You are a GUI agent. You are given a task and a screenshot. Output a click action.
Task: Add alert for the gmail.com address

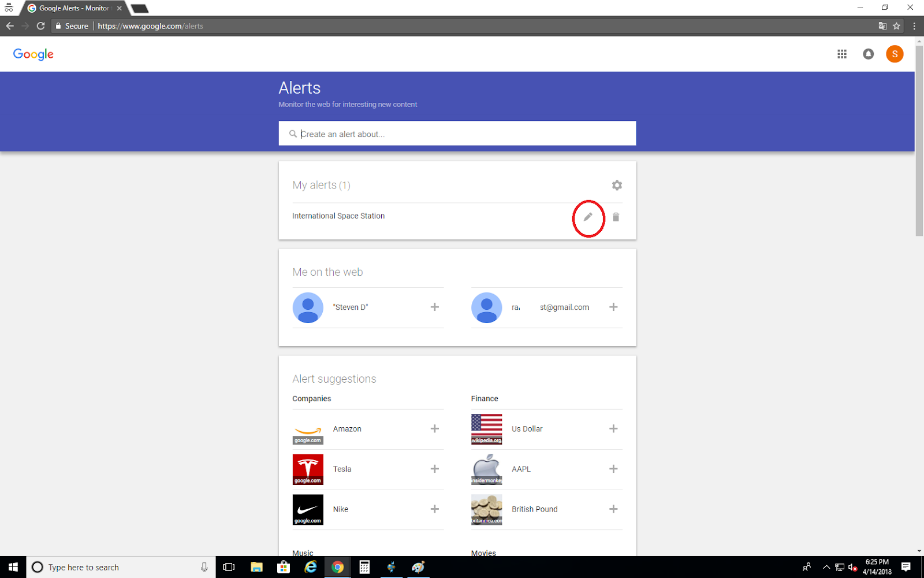pyautogui.click(x=613, y=307)
